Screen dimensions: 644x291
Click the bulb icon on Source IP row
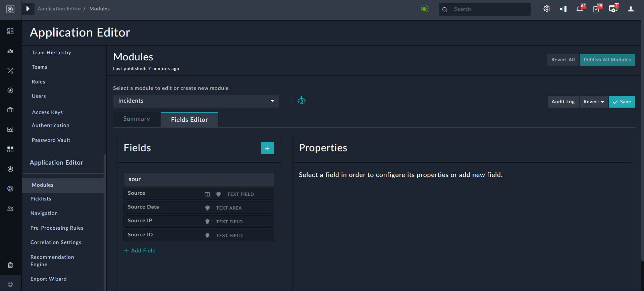[x=207, y=222]
